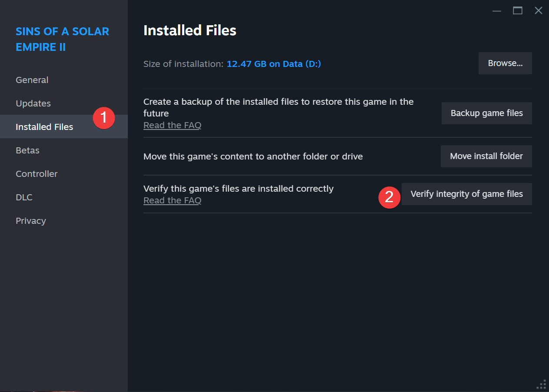Click the Move install folder button
The height and width of the screenshot is (392, 549).
click(x=486, y=156)
